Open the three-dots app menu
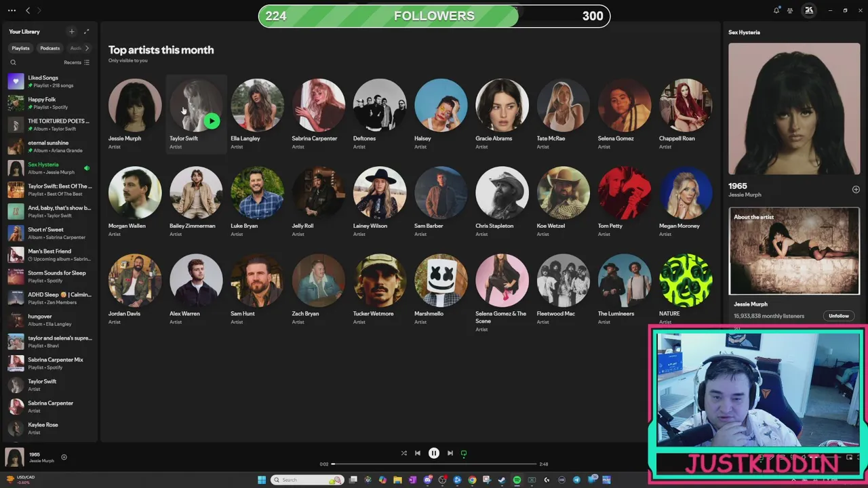868x488 pixels. 12,10
